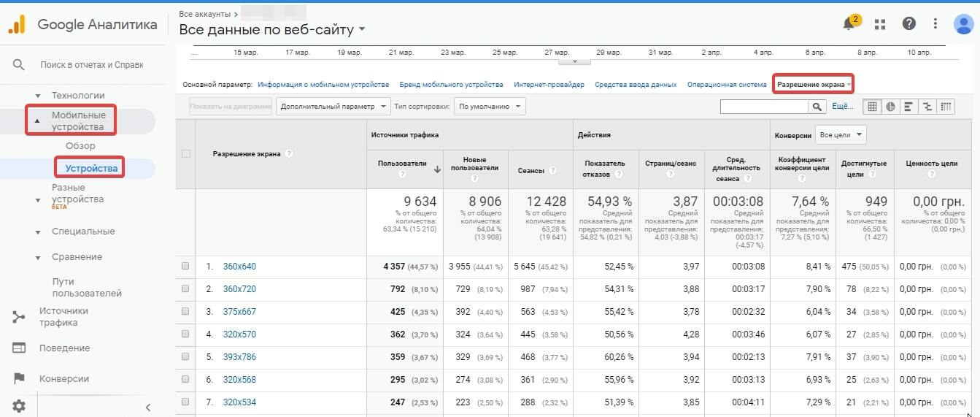This screenshot has height=417, width=980.
Task: Switch to data table view icon
Action: pos(872,107)
